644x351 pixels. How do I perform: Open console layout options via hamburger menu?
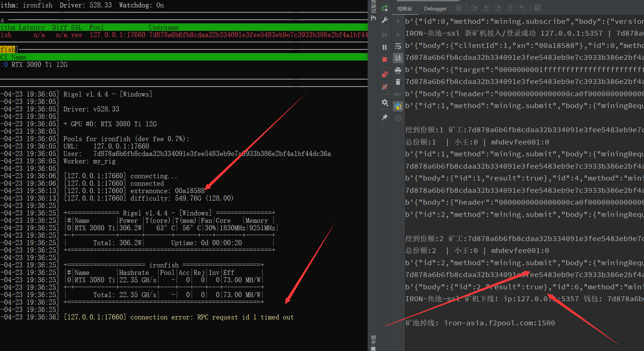click(x=459, y=8)
